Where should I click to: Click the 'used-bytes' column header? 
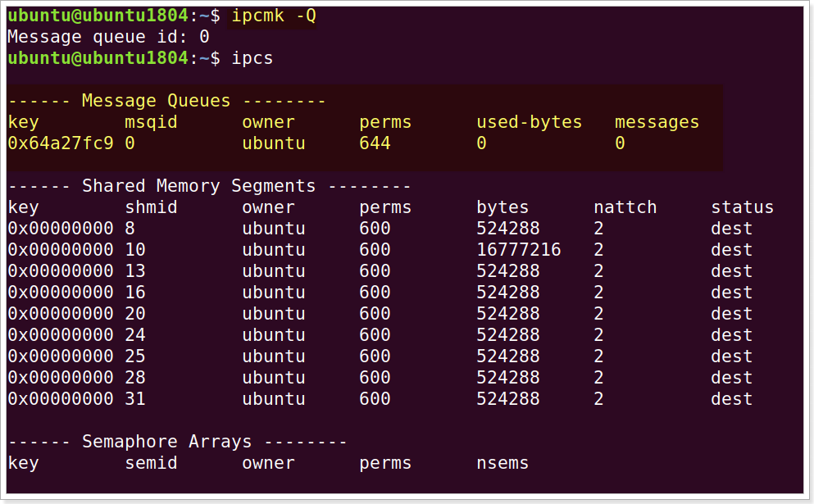pyautogui.click(x=529, y=122)
